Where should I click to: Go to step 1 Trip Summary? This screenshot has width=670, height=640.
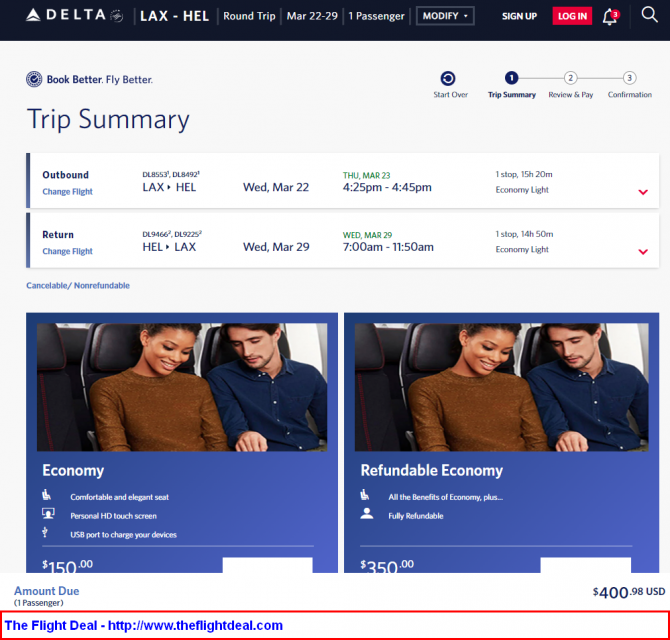click(x=511, y=78)
